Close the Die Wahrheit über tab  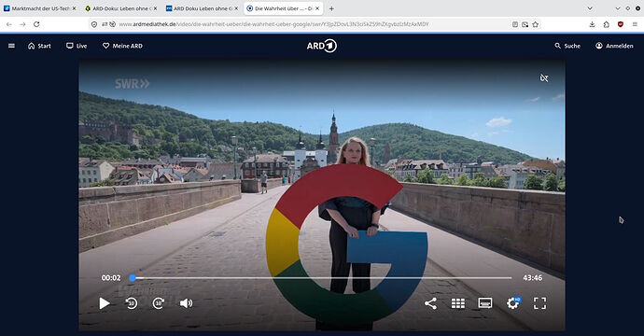(317, 8)
